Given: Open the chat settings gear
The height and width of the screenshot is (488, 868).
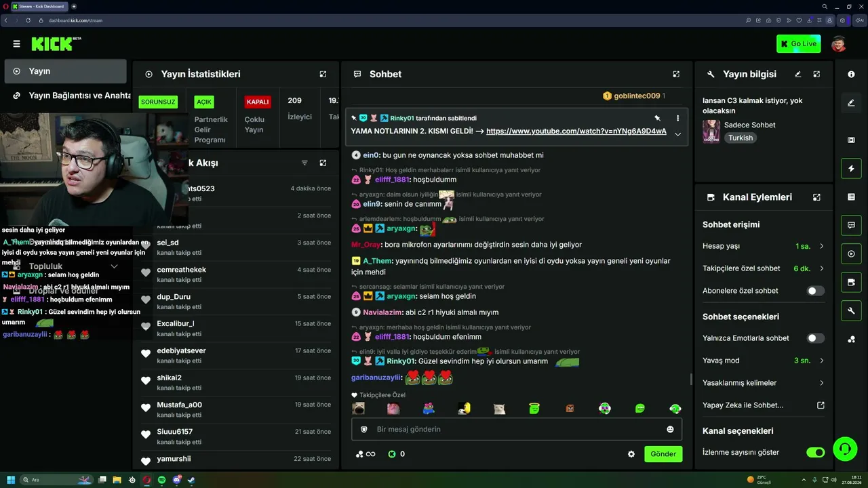Looking at the screenshot, I should (x=631, y=454).
